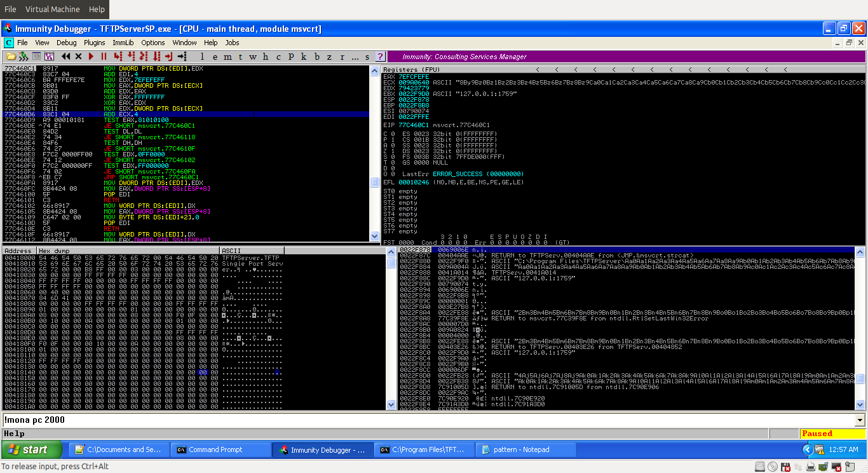Show Patches via the 'P' button

(291, 57)
